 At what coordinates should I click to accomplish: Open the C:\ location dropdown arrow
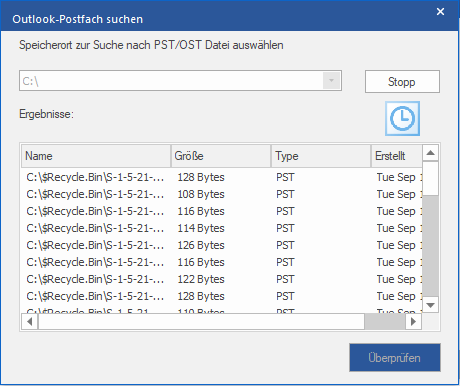[331, 81]
